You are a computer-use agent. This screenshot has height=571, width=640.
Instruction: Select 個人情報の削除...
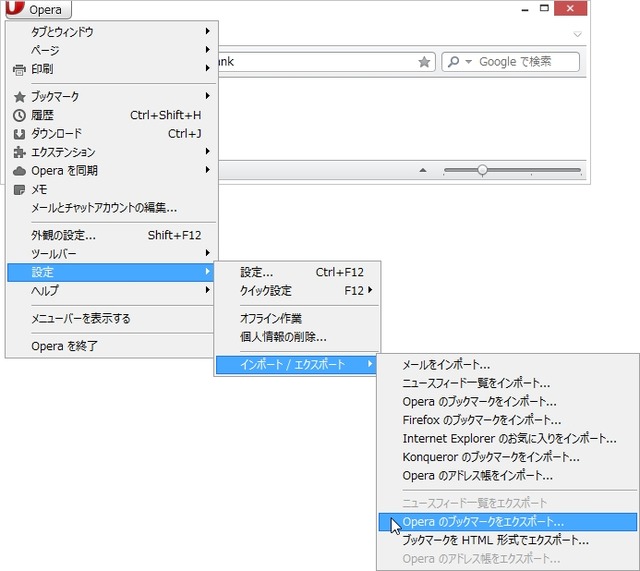tap(298, 337)
